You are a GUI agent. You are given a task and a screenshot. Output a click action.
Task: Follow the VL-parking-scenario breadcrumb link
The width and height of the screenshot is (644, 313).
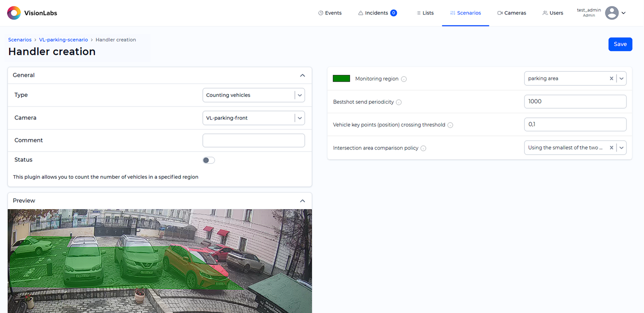pyautogui.click(x=63, y=40)
